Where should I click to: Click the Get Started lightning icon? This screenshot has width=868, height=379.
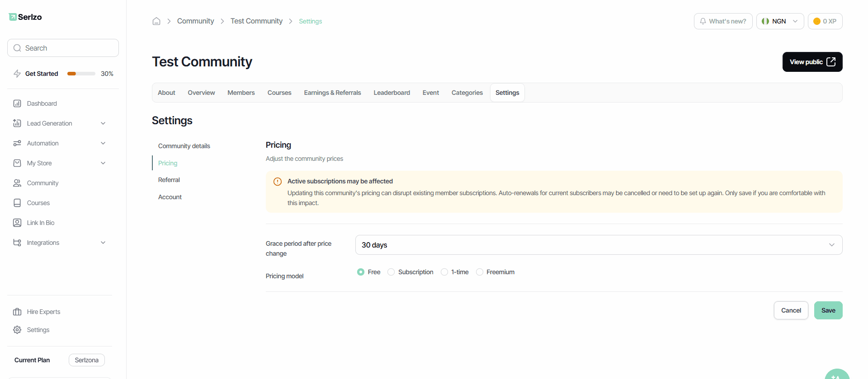17,74
